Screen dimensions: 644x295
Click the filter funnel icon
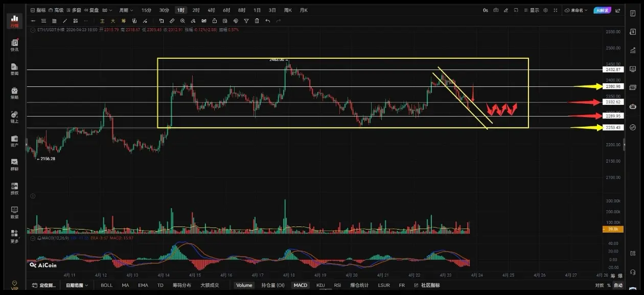click(x=246, y=21)
